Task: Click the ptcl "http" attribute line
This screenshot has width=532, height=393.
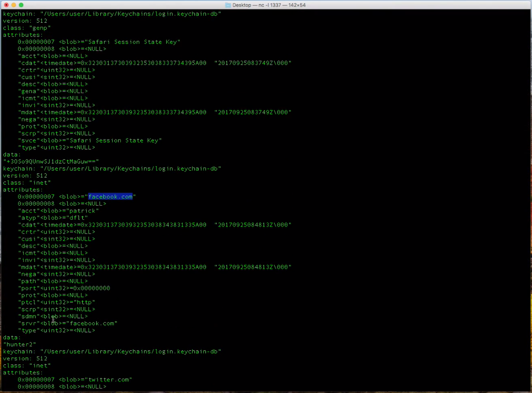Action: [x=56, y=302]
